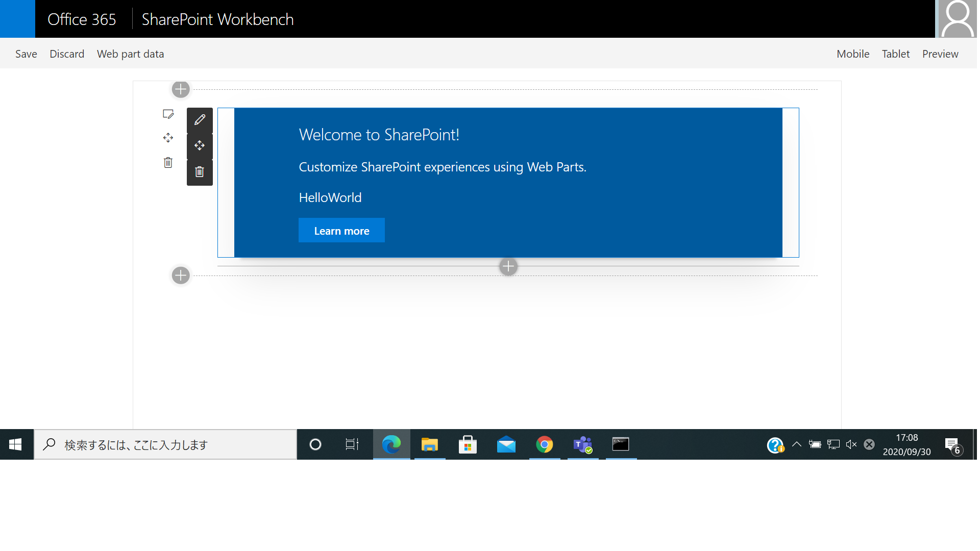Open the Command Prompt from the taskbar
This screenshot has height=551, width=980.
pyautogui.click(x=621, y=444)
